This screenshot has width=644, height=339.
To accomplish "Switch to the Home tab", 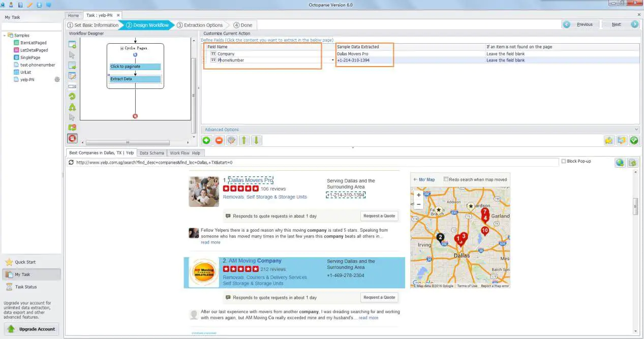I will (x=73, y=15).
